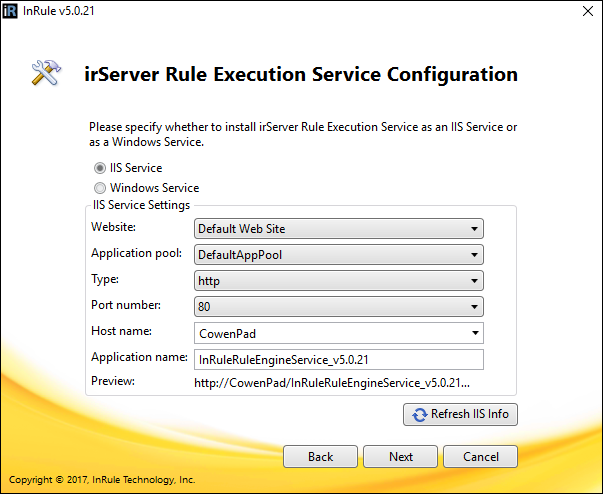Open the Website dropdown showing Default Web Site
This screenshot has width=603, height=494.
339,229
